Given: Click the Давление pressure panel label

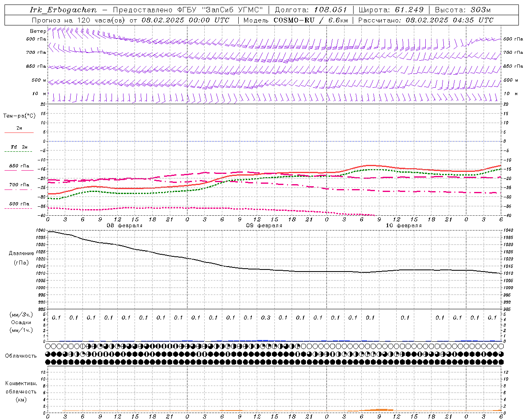Looking at the screenshot, I should 21,253.
